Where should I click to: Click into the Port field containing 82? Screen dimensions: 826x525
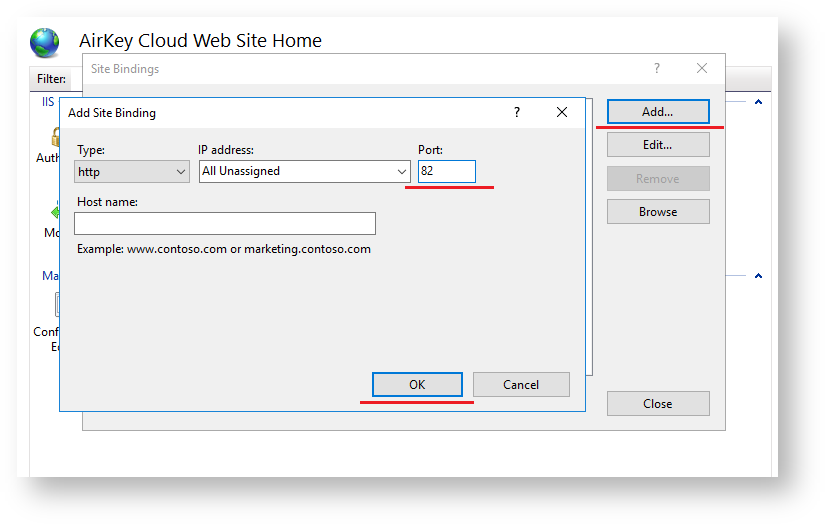click(446, 172)
